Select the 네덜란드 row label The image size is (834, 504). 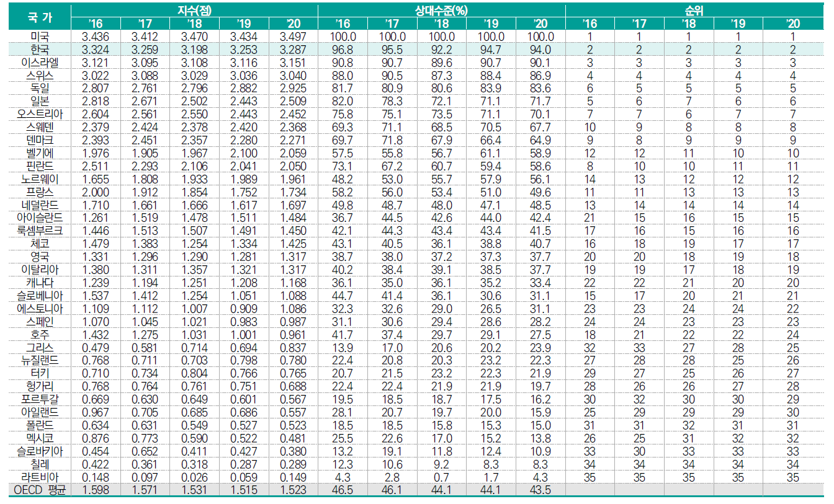(x=40, y=205)
